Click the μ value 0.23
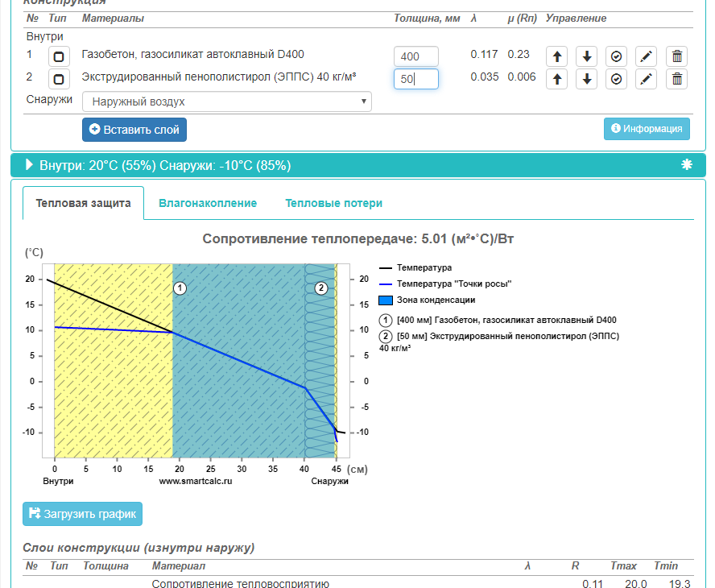This screenshot has height=588, width=715. (x=519, y=54)
